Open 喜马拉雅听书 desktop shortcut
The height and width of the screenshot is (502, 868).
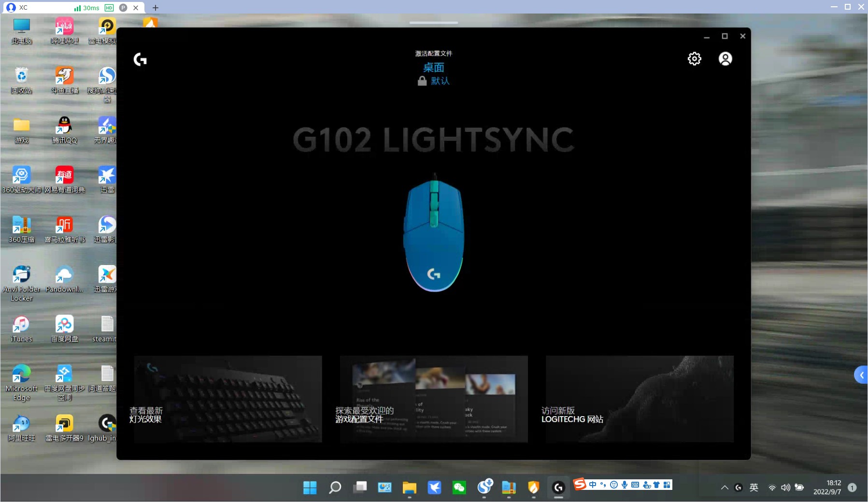[x=64, y=229]
